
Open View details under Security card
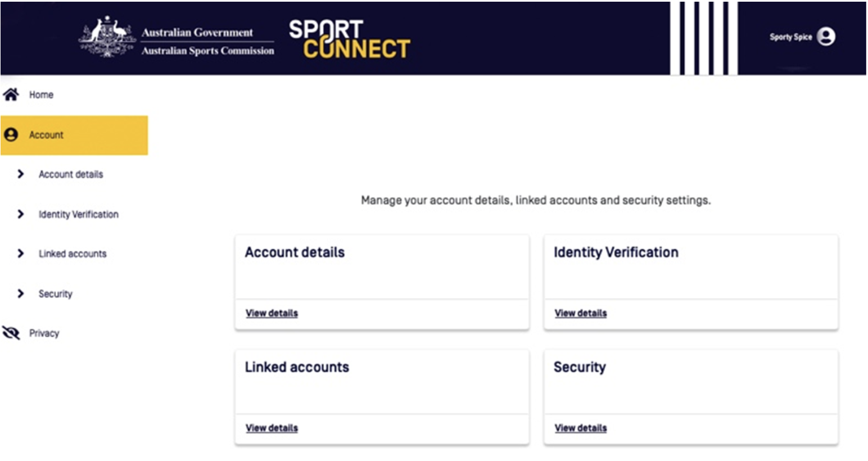[581, 428]
